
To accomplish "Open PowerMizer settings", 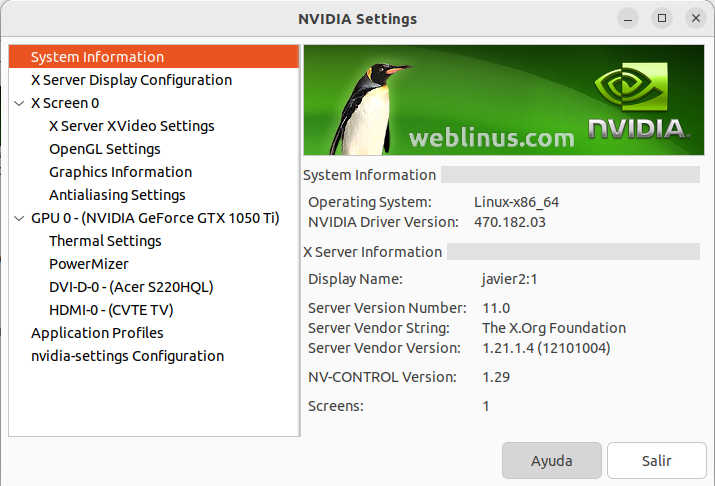I will [88, 264].
